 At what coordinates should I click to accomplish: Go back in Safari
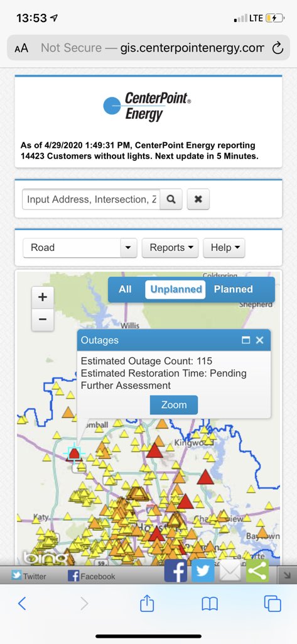click(22, 603)
